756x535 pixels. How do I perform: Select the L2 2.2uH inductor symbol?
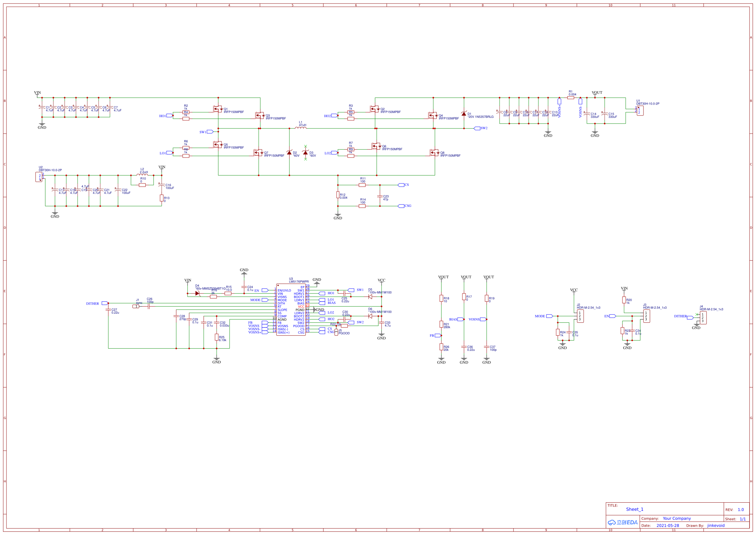tap(142, 175)
